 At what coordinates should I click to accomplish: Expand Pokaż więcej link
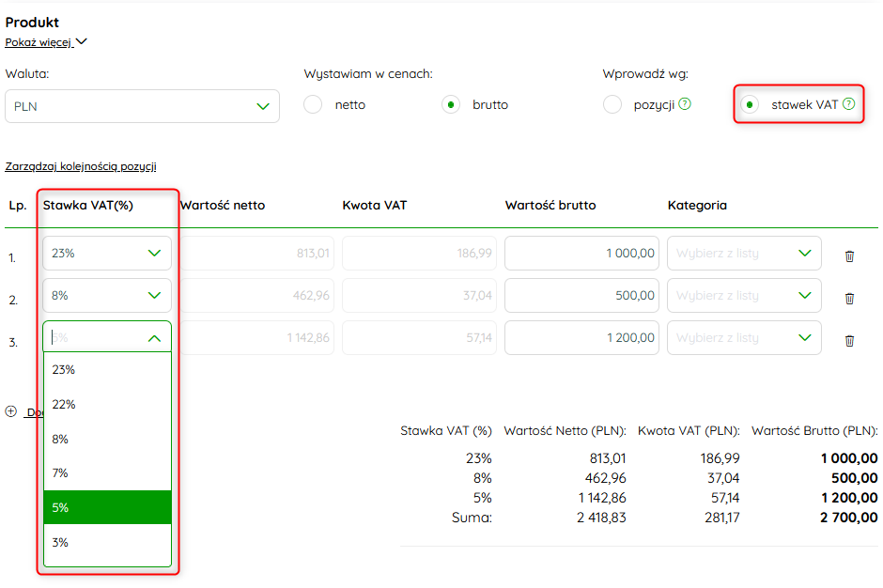point(46,42)
